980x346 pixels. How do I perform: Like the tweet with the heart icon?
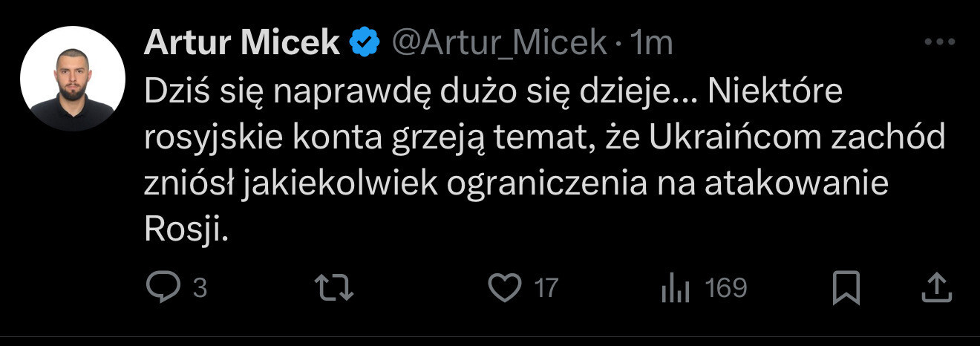[506, 287]
